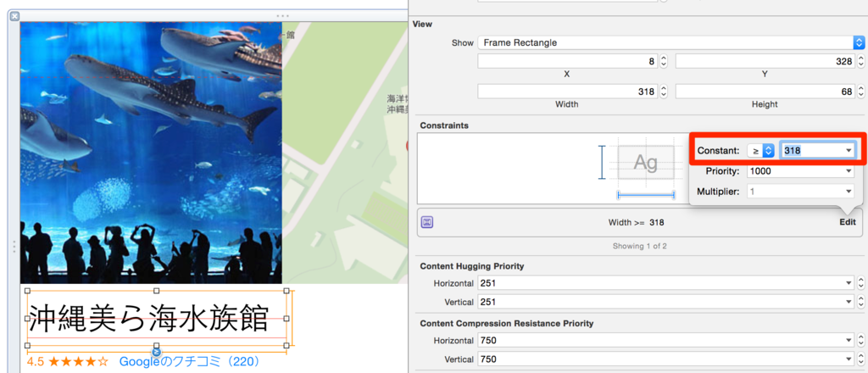Adjust Compression Resistance Horizontal stepper

pos(860,340)
